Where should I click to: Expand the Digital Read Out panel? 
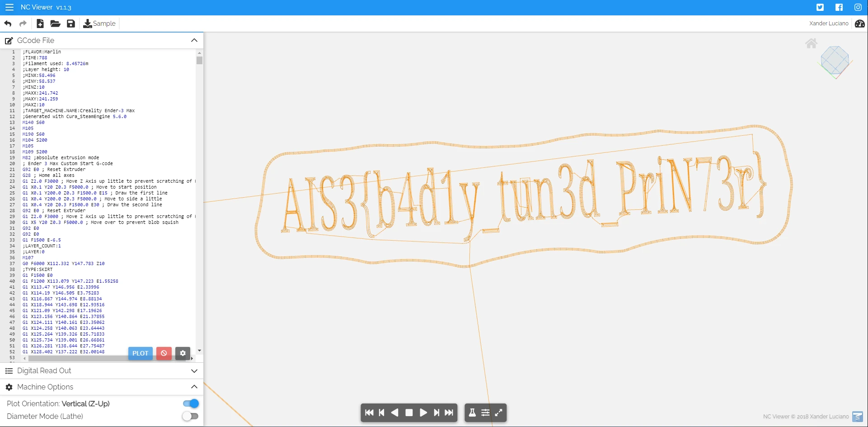click(x=194, y=371)
